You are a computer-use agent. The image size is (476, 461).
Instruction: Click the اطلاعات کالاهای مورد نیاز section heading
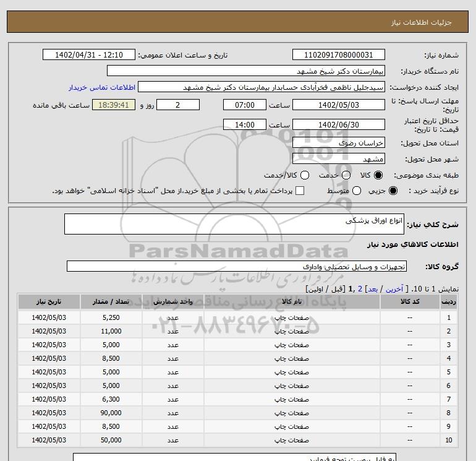tap(412, 244)
